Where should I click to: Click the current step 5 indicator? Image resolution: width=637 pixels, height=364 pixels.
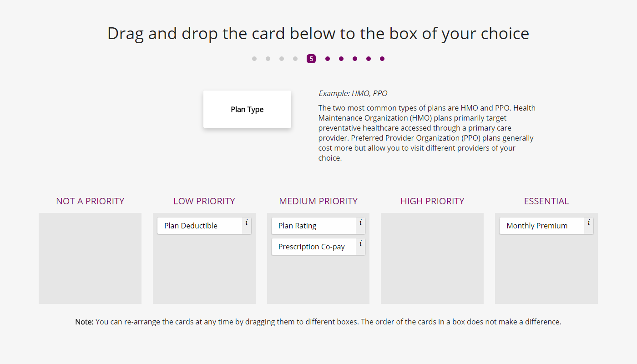coord(311,59)
